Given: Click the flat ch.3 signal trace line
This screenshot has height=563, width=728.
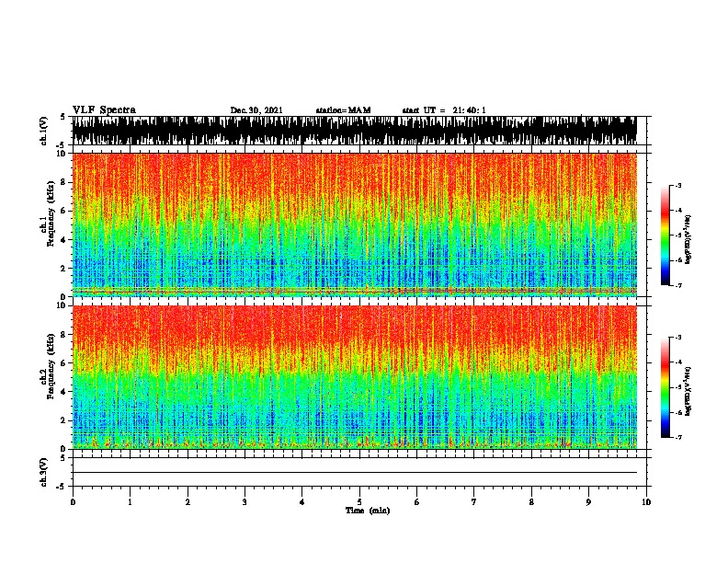Looking at the screenshot, I should tap(354, 473).
